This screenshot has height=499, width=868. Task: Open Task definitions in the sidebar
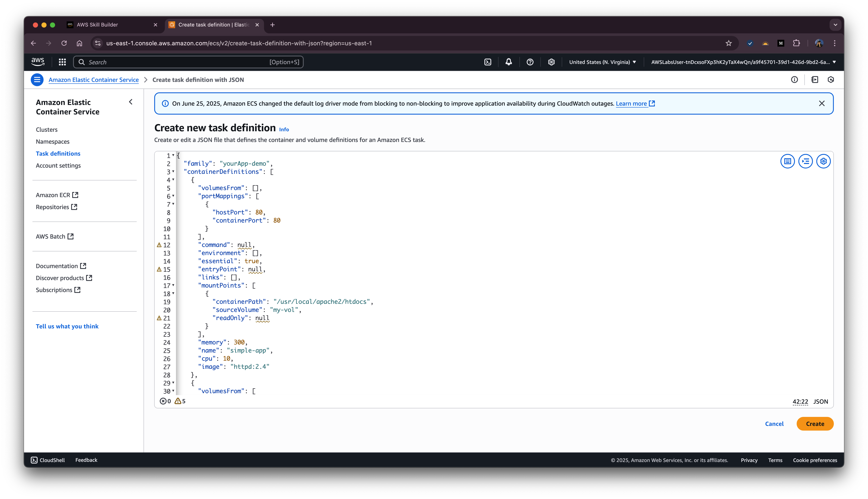[x=58, y=154]
